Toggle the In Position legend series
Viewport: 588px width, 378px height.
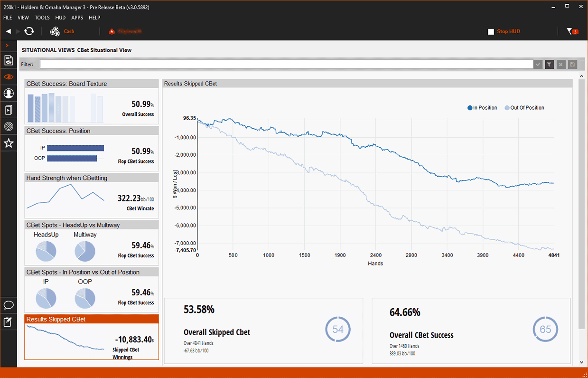pyautogui.click(x=482, y=108)
